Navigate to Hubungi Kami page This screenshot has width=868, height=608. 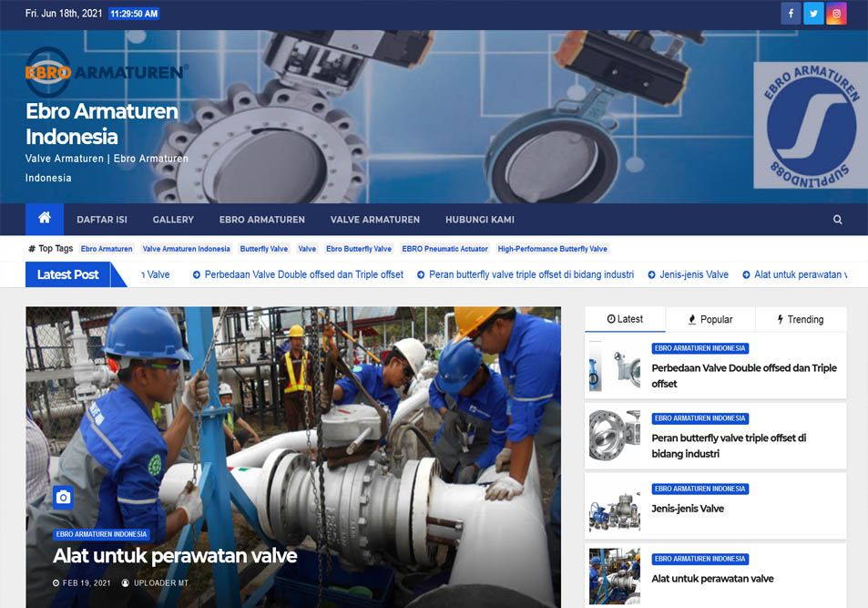pyautogui.click(x=480, y=220)
